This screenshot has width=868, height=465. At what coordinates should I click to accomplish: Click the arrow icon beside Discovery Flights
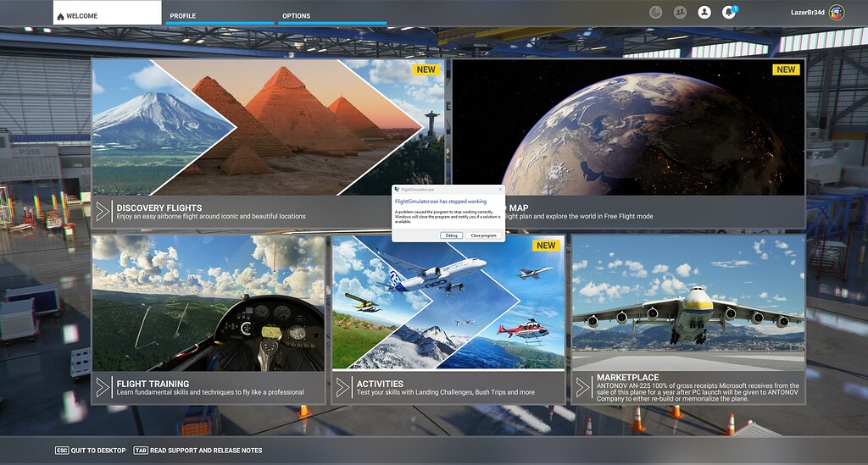[x=103, y=212]
